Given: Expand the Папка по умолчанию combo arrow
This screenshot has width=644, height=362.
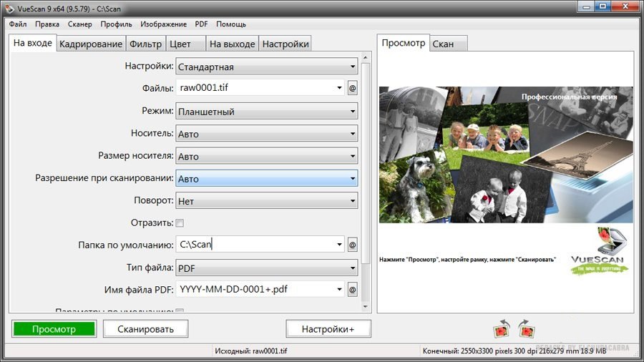Looking at the screenshot, I should coord(339,245).
